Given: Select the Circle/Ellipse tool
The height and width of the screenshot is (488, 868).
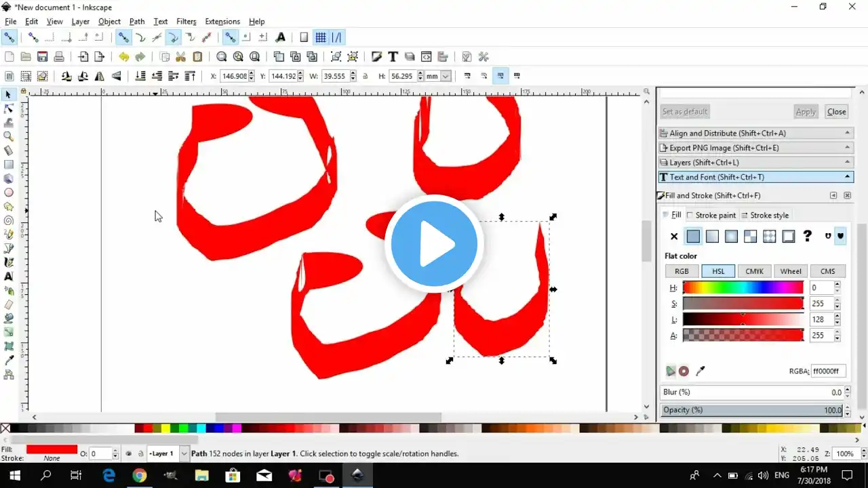Looking at the screenshot, I should 9,192.
